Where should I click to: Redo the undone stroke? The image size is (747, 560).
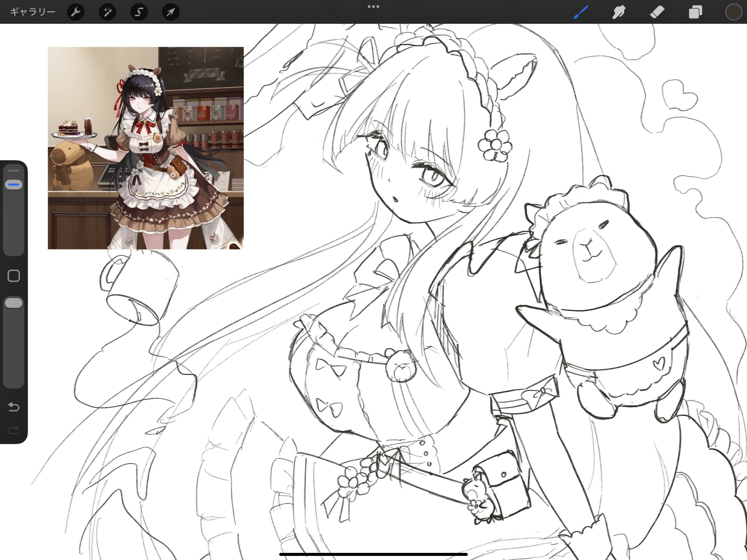pos(14,430)
